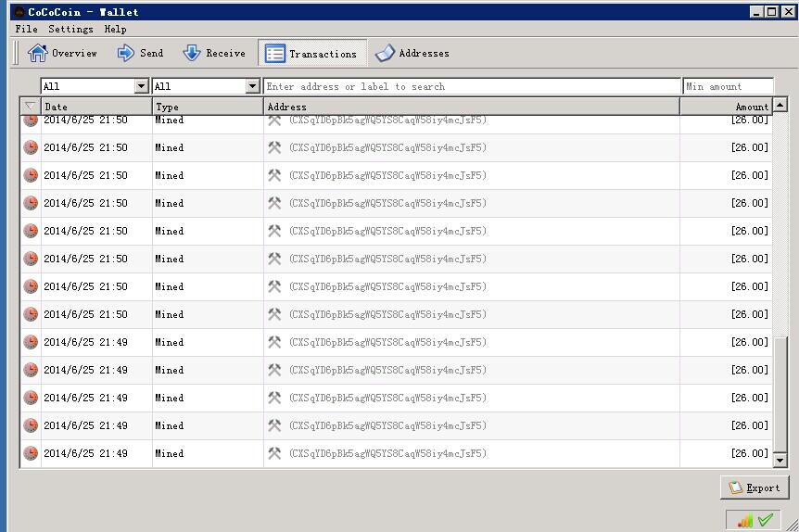The width and height of the screenshot is (799, 532).
Task: Sort by the Date column header
Action: [x=96, y=107]
